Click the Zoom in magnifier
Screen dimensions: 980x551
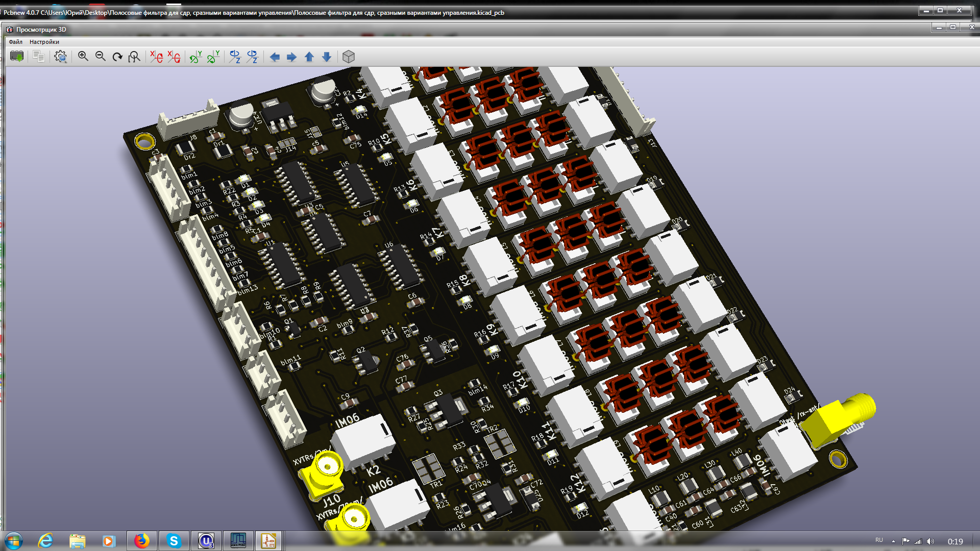pos(83,57)
